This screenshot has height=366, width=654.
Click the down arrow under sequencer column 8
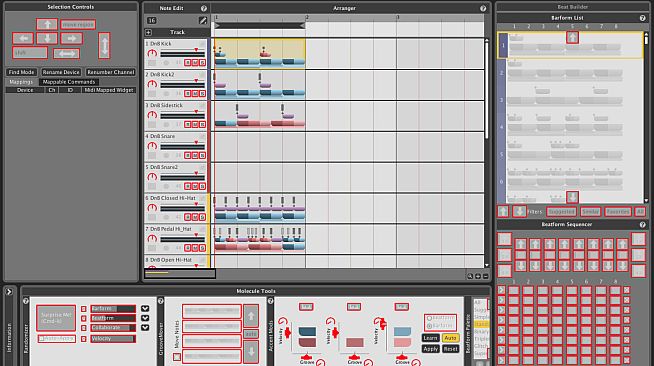pos(622,266)
